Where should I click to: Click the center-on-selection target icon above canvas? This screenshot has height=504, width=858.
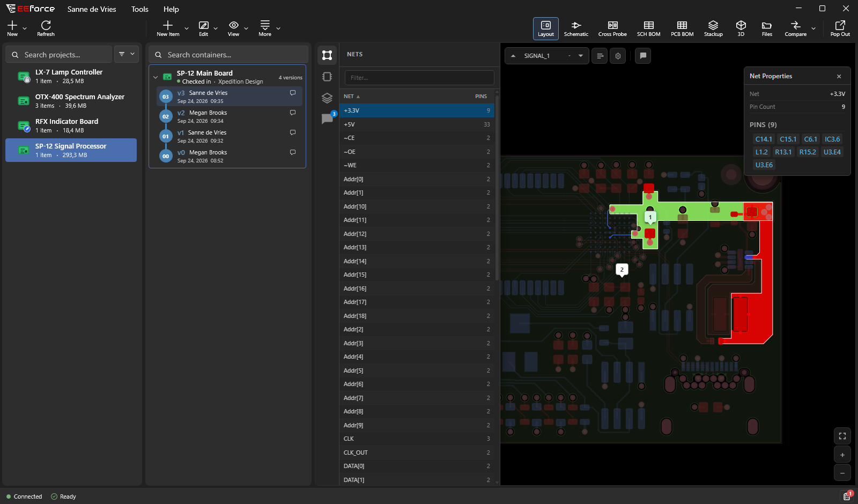[x=618, y=56]
